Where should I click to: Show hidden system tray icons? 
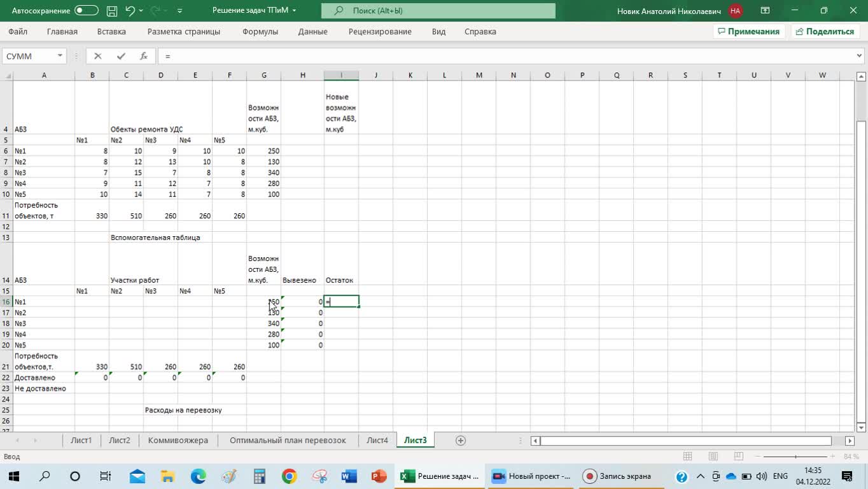point(701,476)
